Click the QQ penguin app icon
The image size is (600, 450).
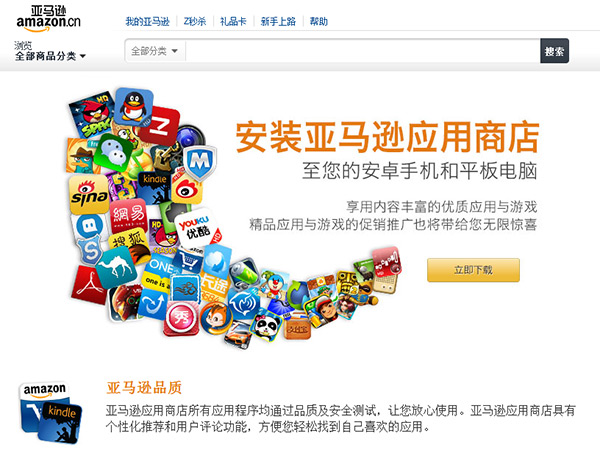134,106
